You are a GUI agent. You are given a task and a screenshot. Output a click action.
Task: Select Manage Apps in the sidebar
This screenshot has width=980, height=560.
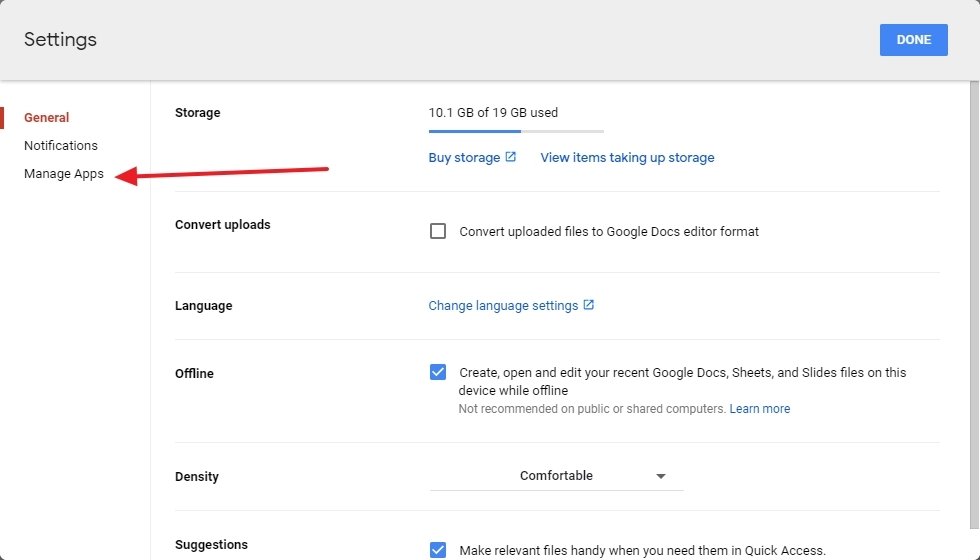coord(64,174)
